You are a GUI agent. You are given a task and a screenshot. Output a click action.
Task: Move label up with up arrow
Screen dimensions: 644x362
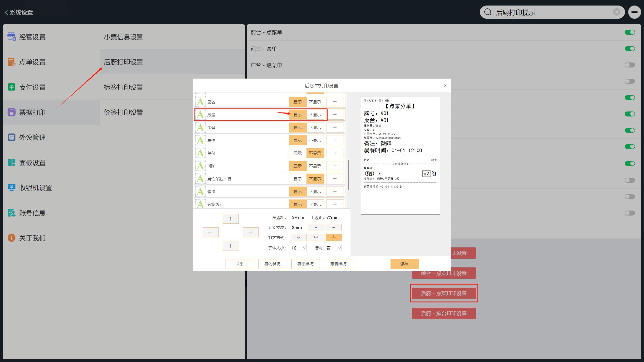(x=230, y=218)
